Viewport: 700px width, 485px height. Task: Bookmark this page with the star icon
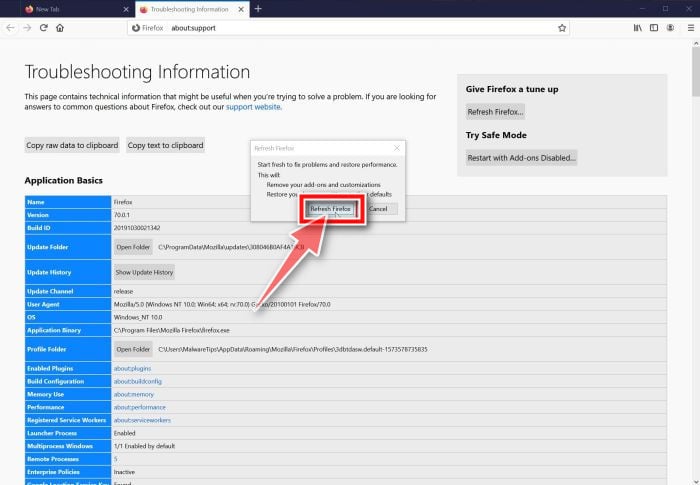tap(562, 28)
